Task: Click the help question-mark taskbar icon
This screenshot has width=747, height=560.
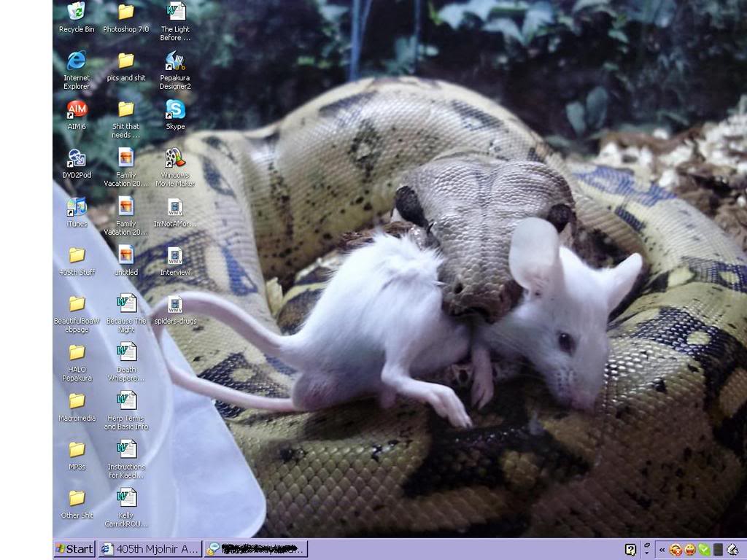Action: pos(630,550)
